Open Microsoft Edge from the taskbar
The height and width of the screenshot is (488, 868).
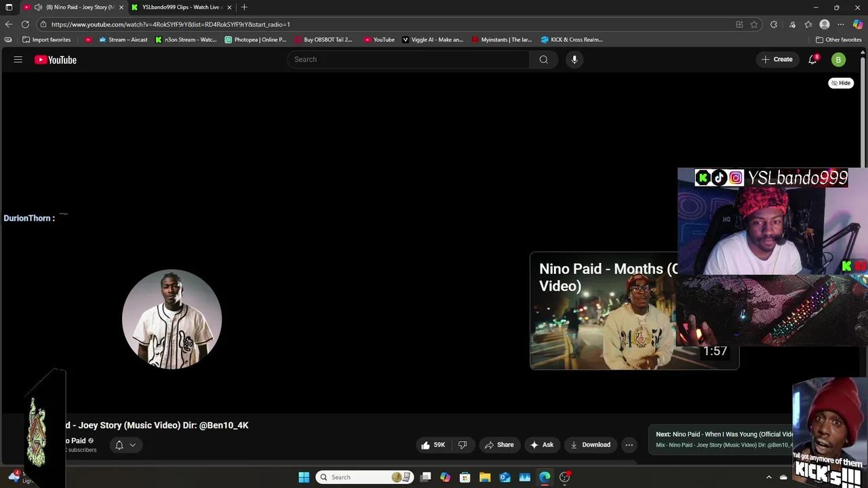click(x=545, y=477)
